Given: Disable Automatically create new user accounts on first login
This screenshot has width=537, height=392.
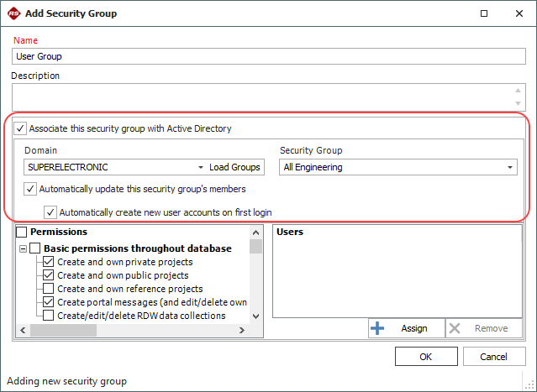Looking at the screenshot, I should (x=50, y=212).
